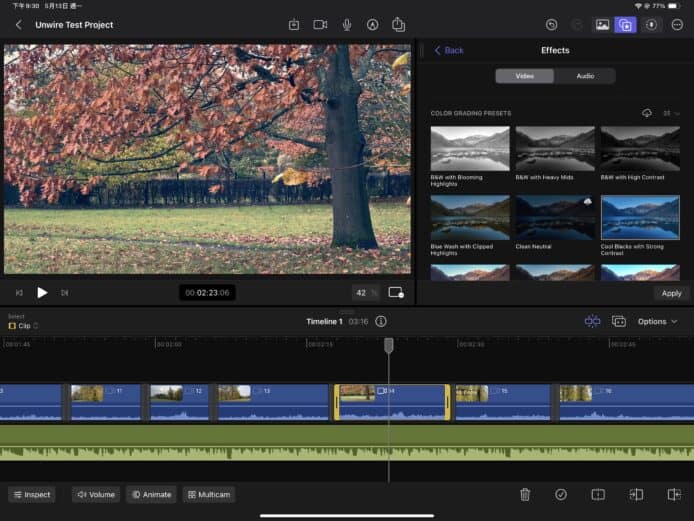
Task: Open the timeline info icon
Action: (381, 322)
